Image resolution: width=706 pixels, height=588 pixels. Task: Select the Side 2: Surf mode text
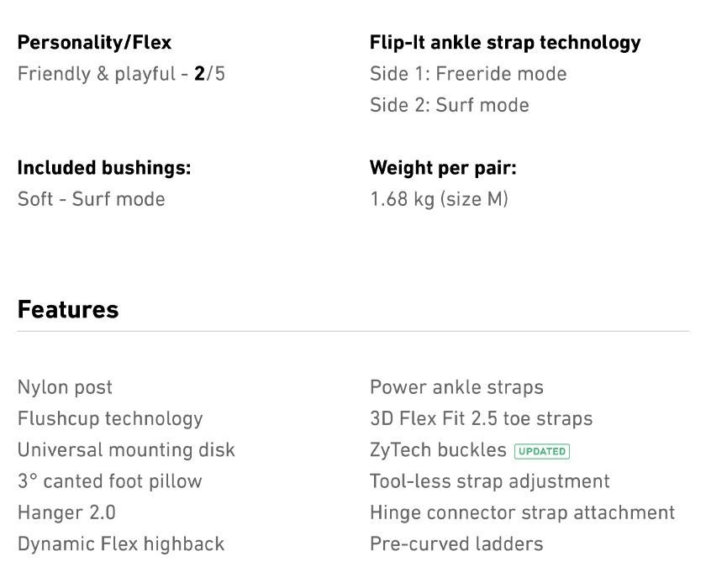(449, 105)
